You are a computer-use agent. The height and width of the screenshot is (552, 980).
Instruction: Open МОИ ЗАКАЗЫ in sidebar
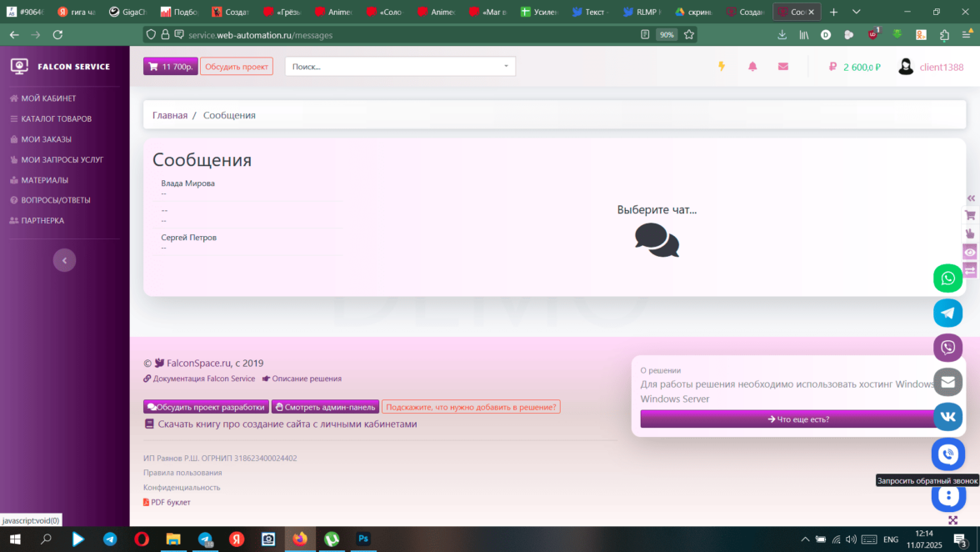coord(41,139)
